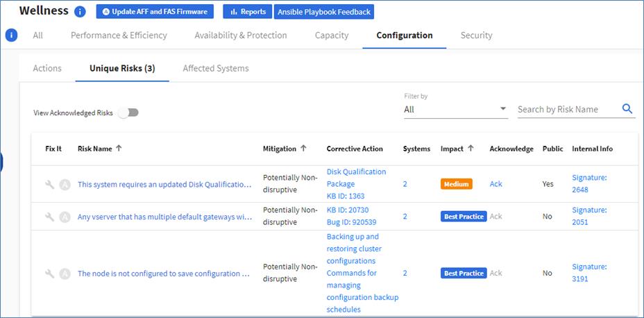Image resolution: width=644 pixels, height=318 pixels.
Task: Open KB ID: 20730 link
Action: (348, 210)
